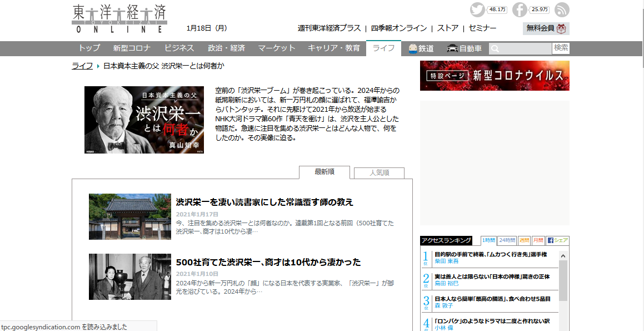This screenshot has width=644, height=331.
Task: Select the 24時間 ranking tab
Action: [507, 240]
